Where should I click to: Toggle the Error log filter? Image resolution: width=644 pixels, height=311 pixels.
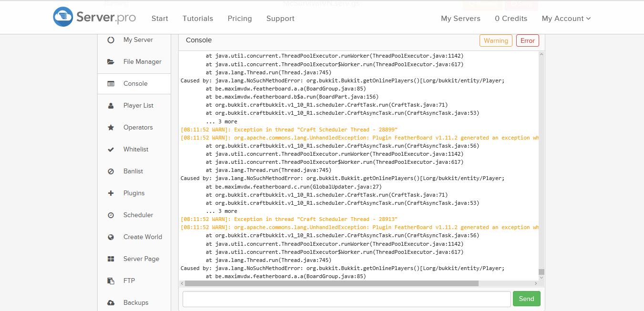pyautogui.click(x=527, y=40)
